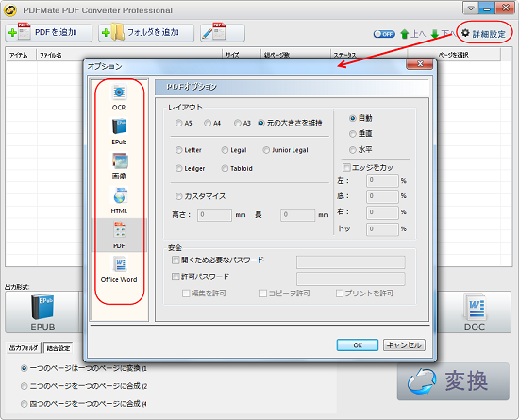
Task: Click the トップ margin percent field
Action: pyautogui.click(x=382, y=229)
